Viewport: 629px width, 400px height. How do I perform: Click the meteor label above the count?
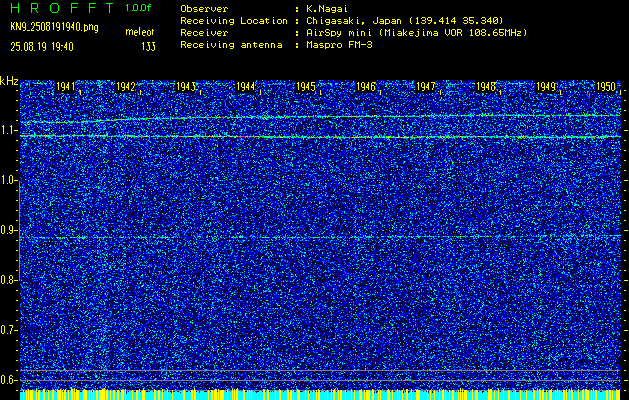[x=140, y=32]
